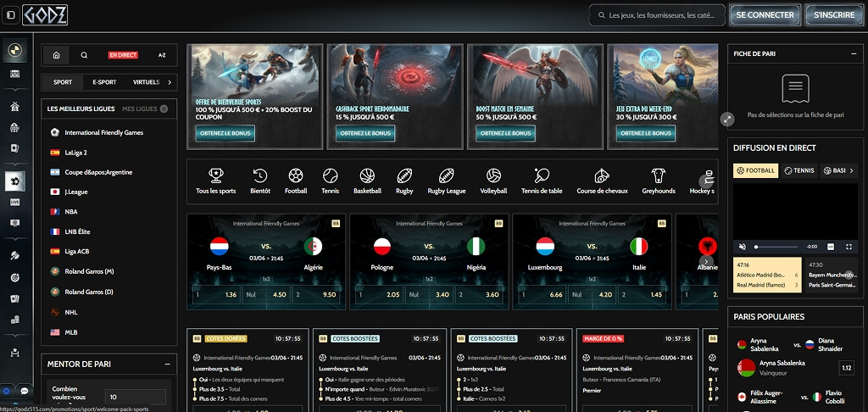Image resolution: width=868 pixels, height=412 pixels.
Task: Open the playing cards icon in sidebar
Action: [x=15, y=299]
